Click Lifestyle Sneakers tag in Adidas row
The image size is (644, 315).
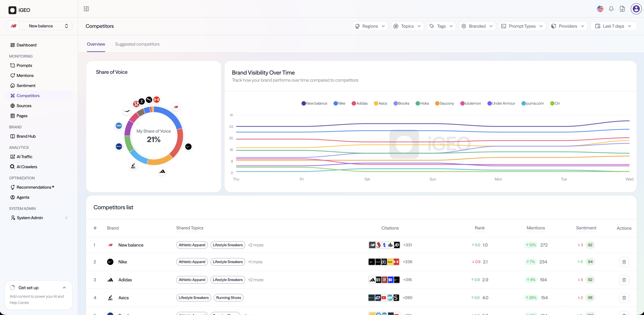(228, 280)
